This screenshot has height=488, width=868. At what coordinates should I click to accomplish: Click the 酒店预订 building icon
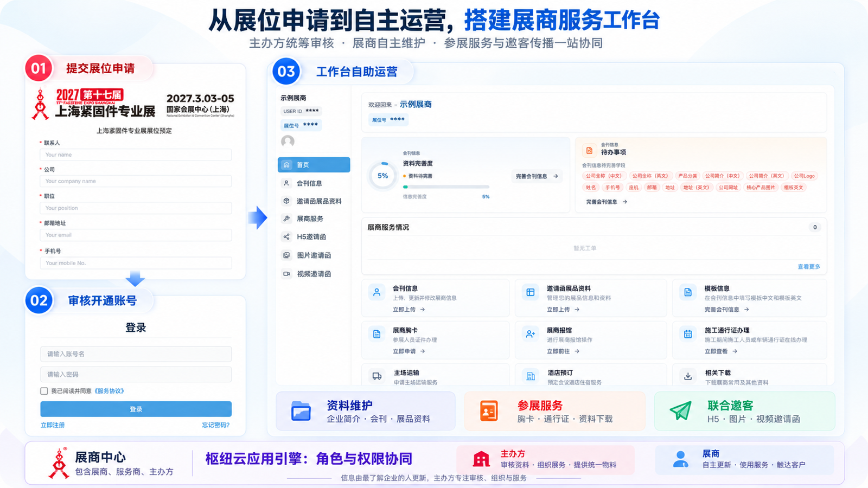point(531,376)
